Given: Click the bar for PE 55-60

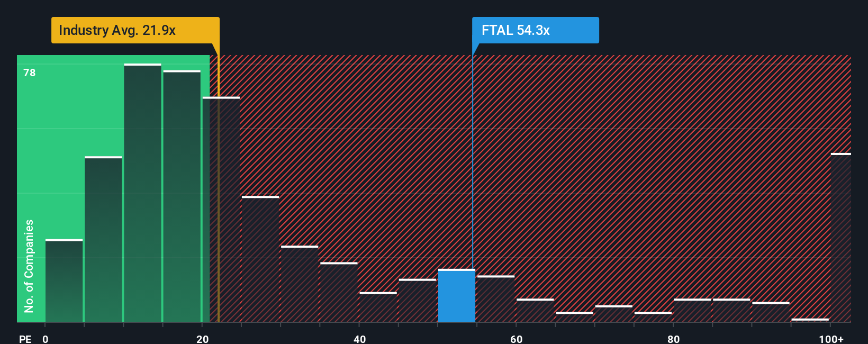Looking at the screenshot, I should 496,298.
